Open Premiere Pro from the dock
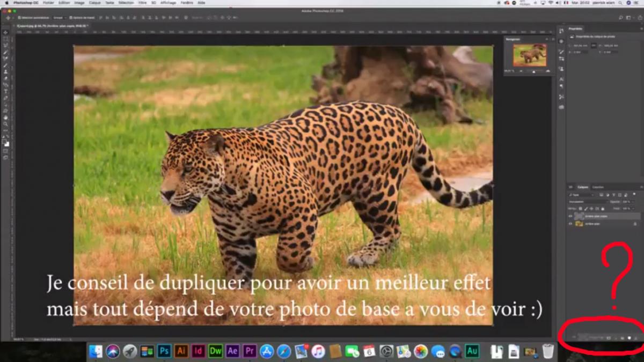 click(250, 351)
